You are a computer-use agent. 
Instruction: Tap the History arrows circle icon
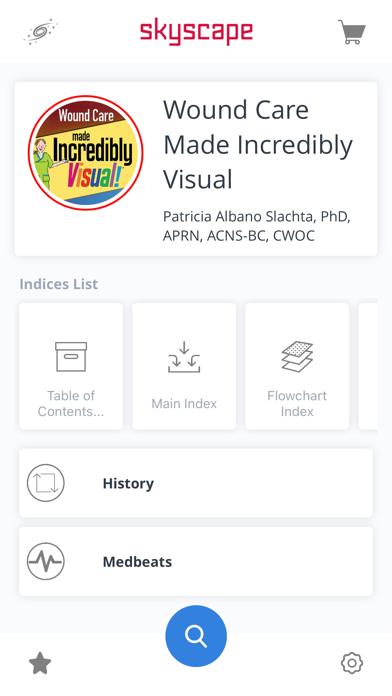coord(46,483)
